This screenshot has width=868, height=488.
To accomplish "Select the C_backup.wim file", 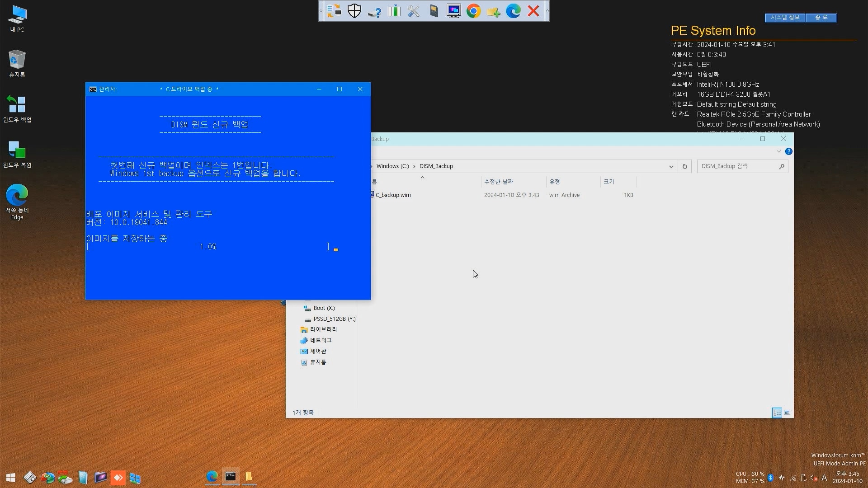I will click(x=393, y=195).
